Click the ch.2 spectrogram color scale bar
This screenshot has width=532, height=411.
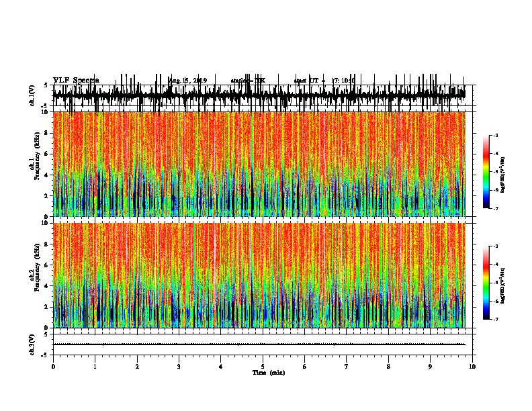click(x=486, y=283)
